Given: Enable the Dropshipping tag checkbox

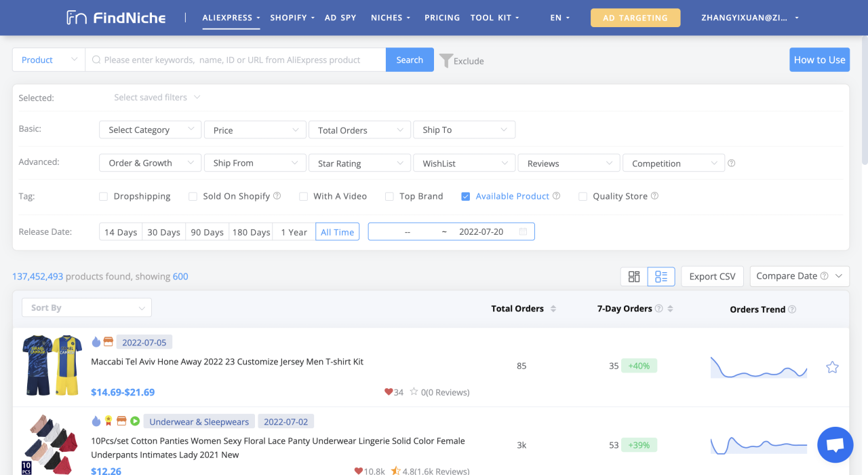Looking at the screenshot, I should [104, 197].
